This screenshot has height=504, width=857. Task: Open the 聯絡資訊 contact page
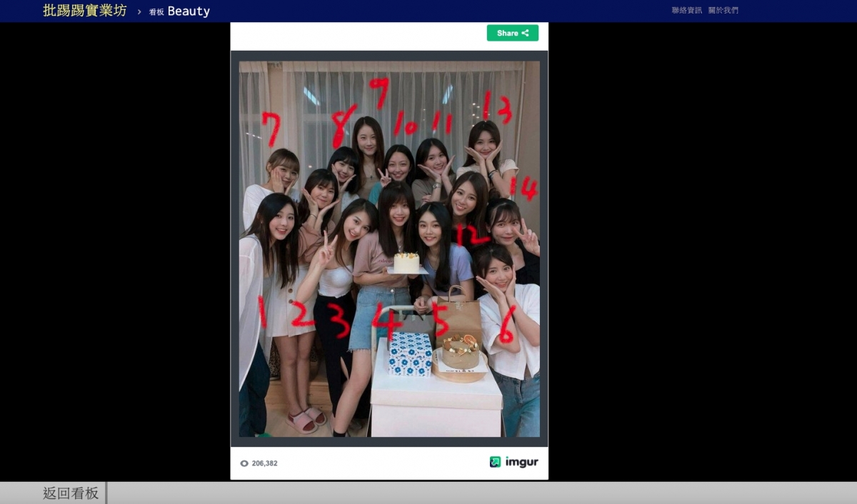[686, 11]
